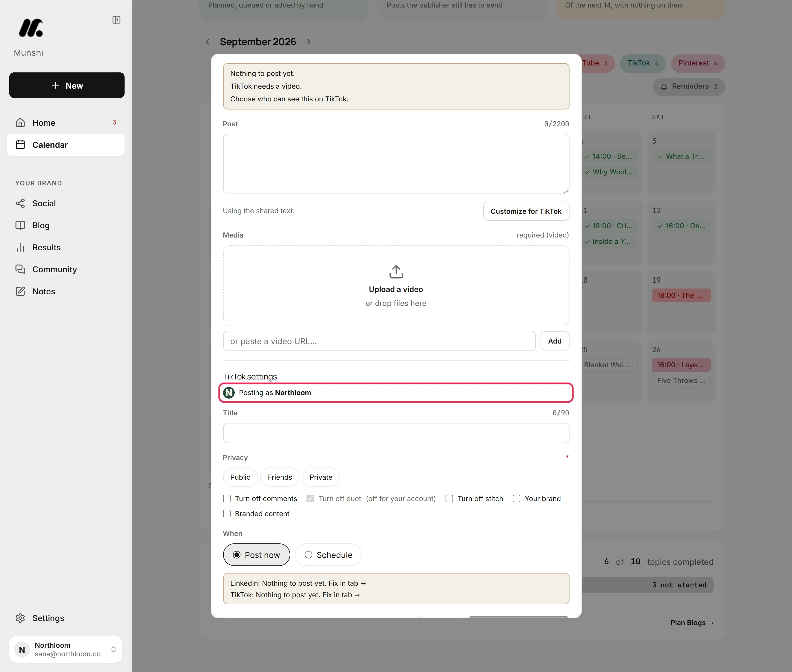The height and width of the screenshot is (672, 792).
Task: Go to previous month arrow
Action: click(208, 42)
